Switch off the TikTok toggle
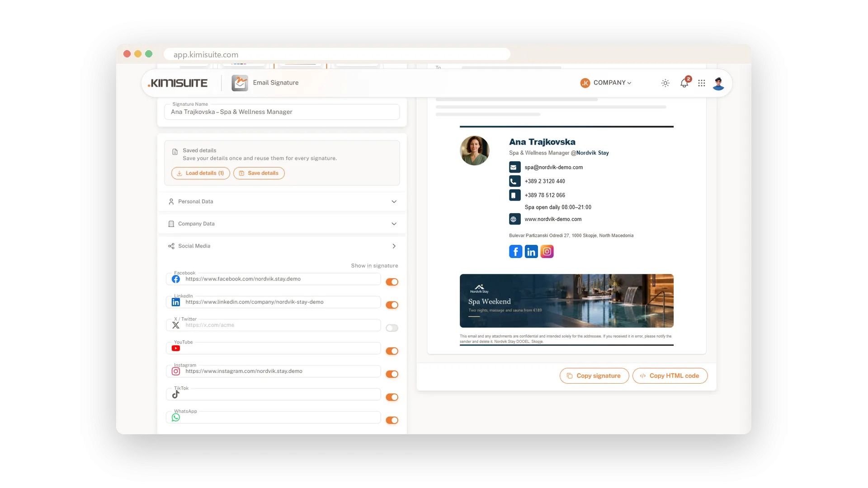The width and height of the screenshot is (868, 488). pos(392,397)
